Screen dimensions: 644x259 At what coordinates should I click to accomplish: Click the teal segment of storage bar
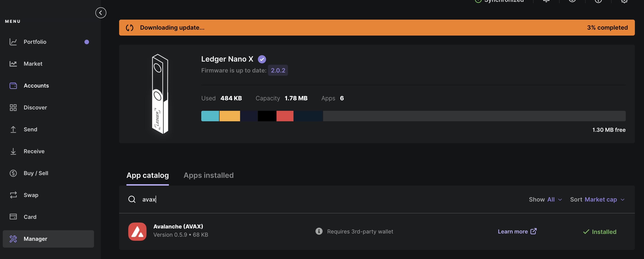[210, 116]
